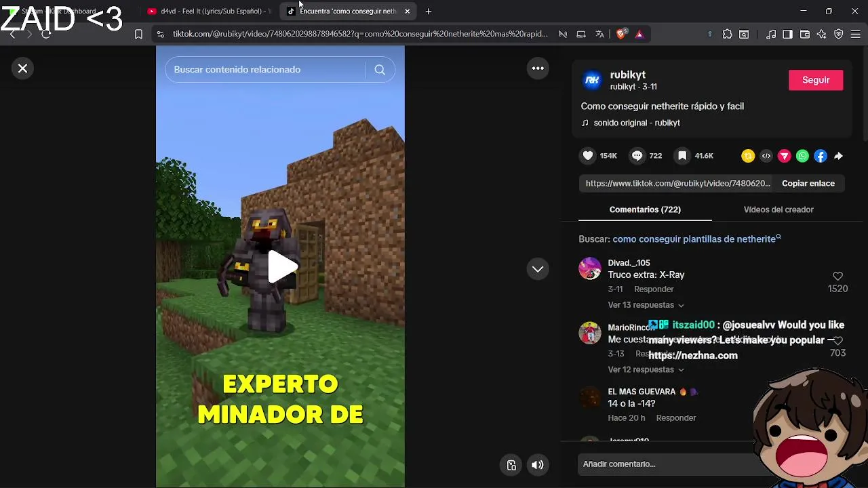Viewport: 868px width, 488px height.
Task: Open the Leo AI sparkle icon
Action: (822, 34)
